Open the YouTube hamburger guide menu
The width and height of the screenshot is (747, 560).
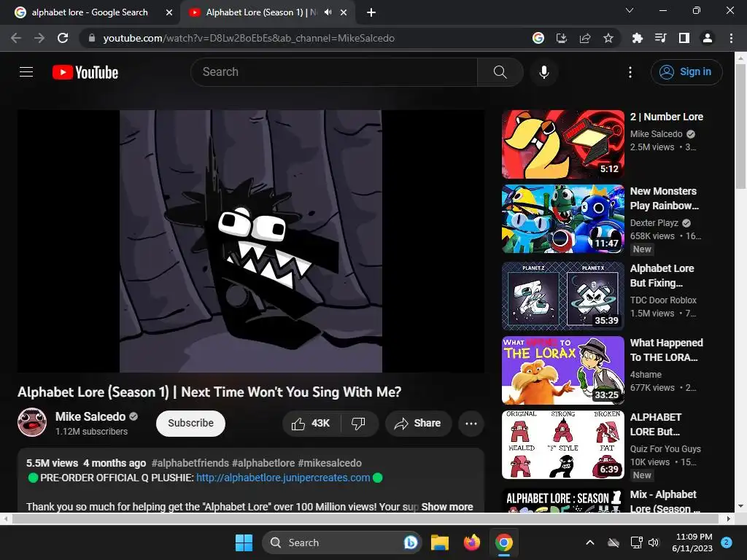tap(26, 72)
